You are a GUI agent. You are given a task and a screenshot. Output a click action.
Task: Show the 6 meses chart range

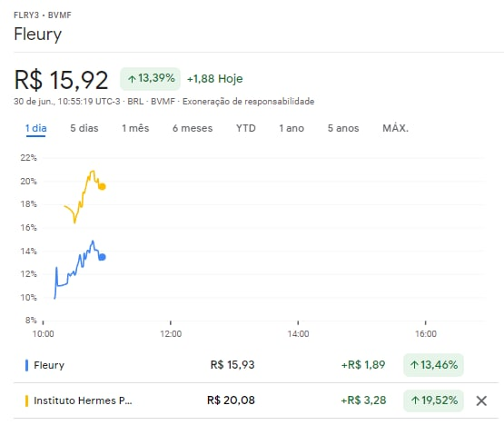pyautogui.click(x=193, y=128)
